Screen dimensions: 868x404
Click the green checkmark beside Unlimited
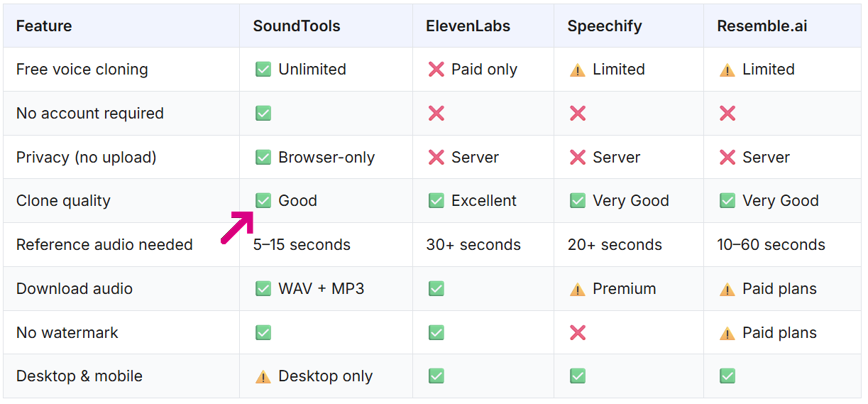(263, 70)
